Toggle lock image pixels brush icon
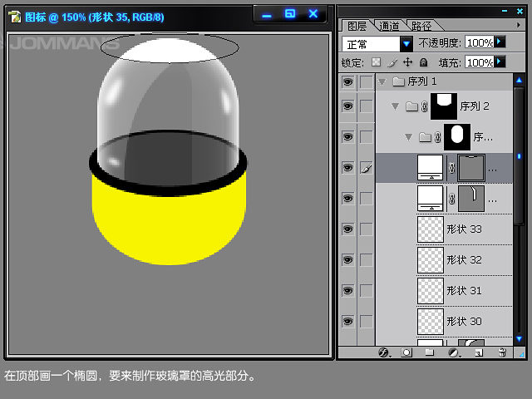 (x=392, y=63)
